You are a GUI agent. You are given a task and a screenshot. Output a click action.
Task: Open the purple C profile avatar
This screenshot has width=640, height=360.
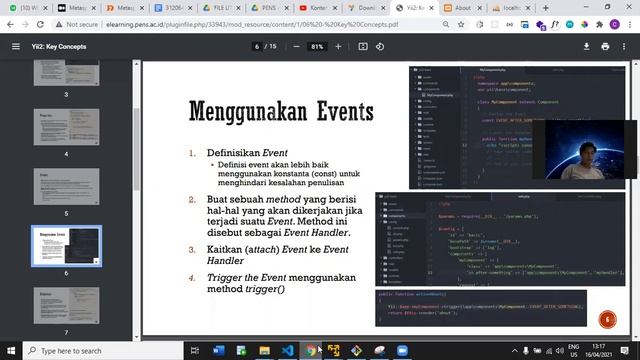pos(614,24)
